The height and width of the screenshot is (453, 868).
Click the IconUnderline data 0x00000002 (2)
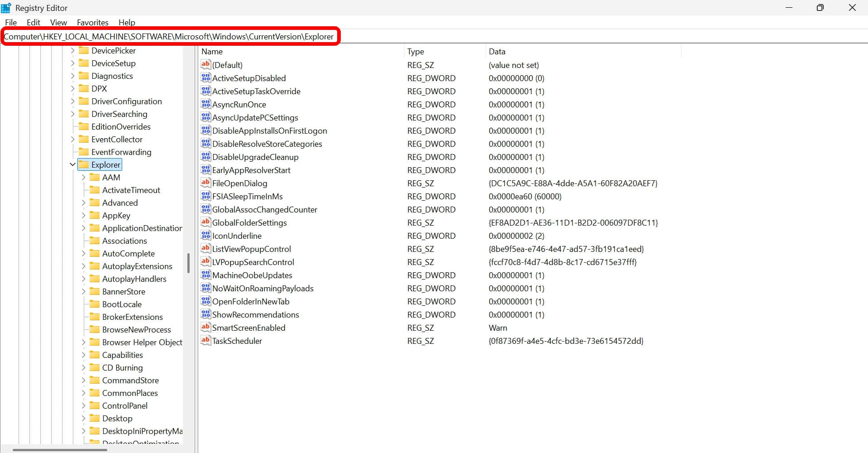[x=516, y=236]
